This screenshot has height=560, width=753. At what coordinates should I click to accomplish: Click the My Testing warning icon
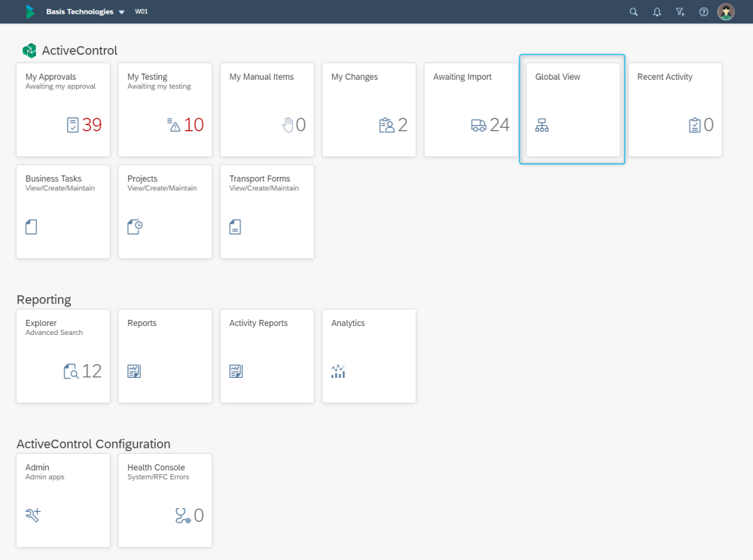pyautogui.click(x=173, y=125)
